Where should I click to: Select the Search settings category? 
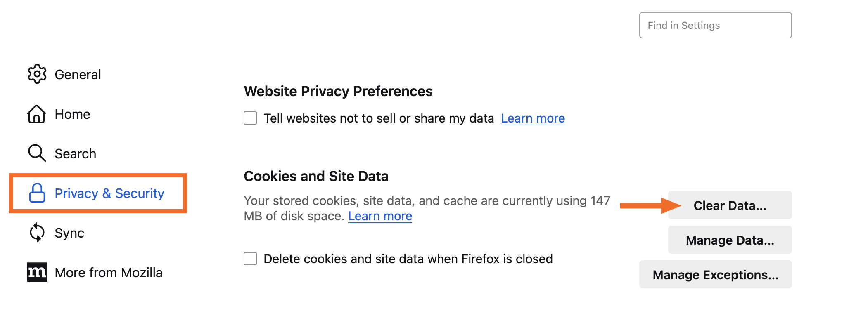[75, 154]
